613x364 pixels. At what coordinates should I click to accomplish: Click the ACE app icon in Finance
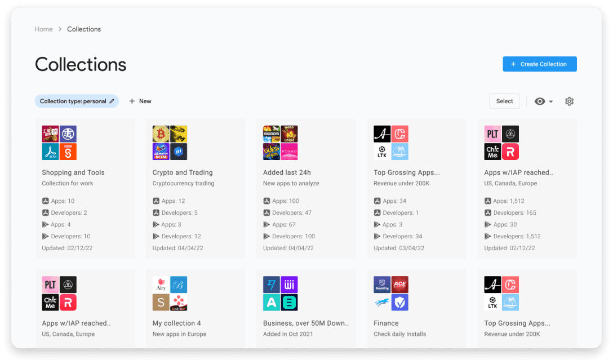400,285
